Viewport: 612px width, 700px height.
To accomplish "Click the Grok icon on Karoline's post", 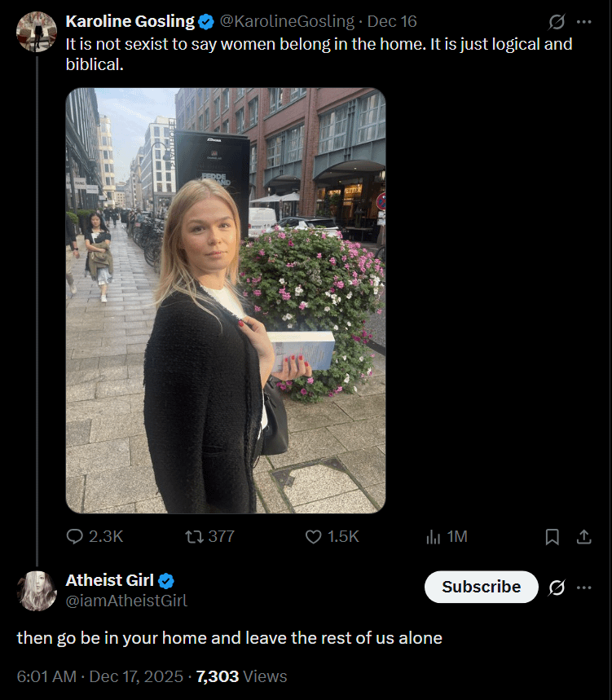I will [557, 22].
